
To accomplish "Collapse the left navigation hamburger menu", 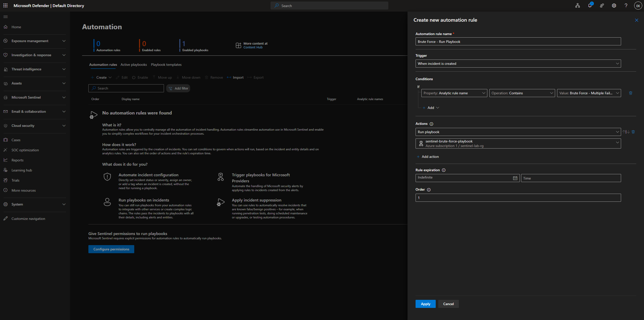I will tap(6, 17).
